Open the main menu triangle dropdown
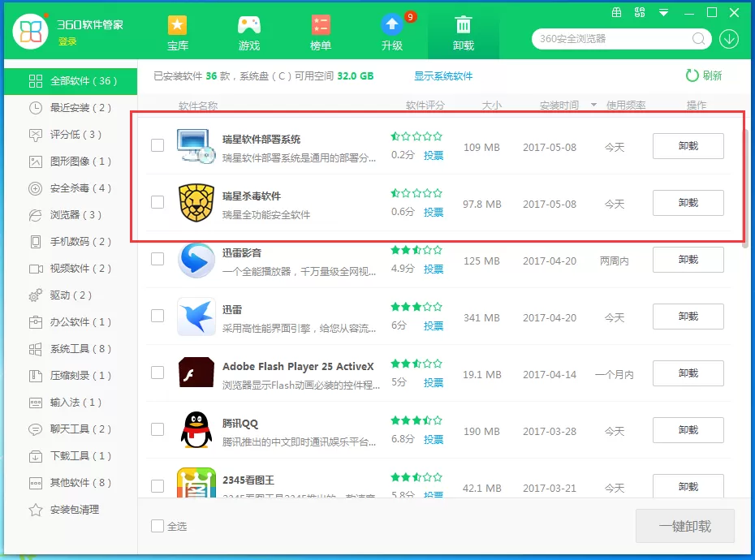The width and height of the screenshot is (755, 560). [x=663, y=13]
